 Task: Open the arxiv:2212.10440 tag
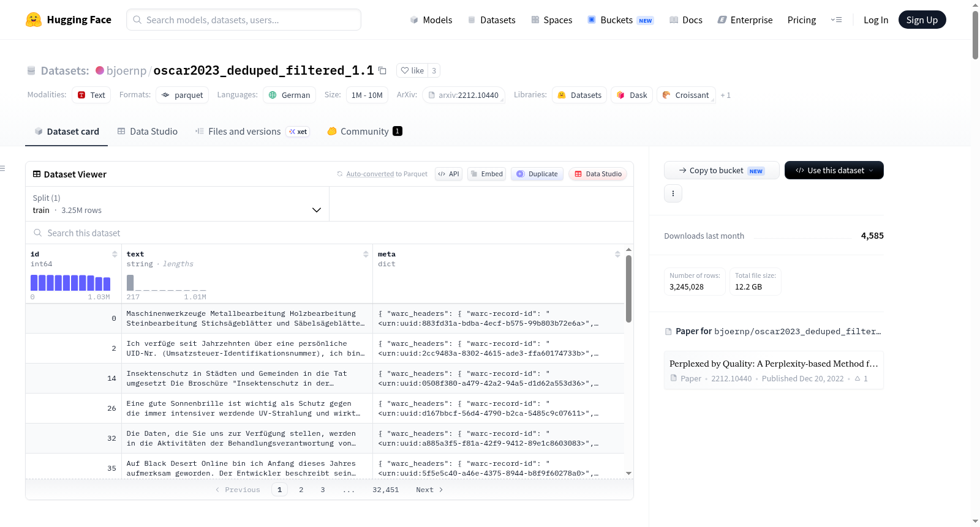[x=463, y=95]
